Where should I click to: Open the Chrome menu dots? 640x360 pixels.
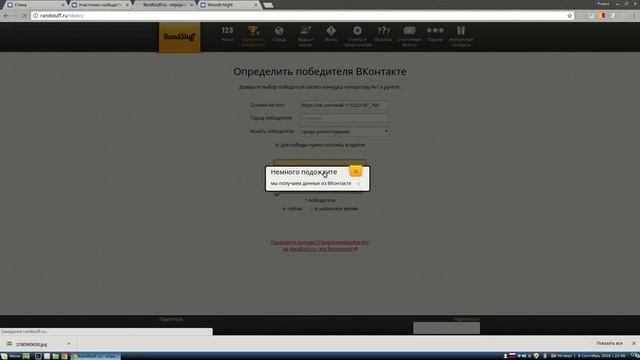pos(634,16)
